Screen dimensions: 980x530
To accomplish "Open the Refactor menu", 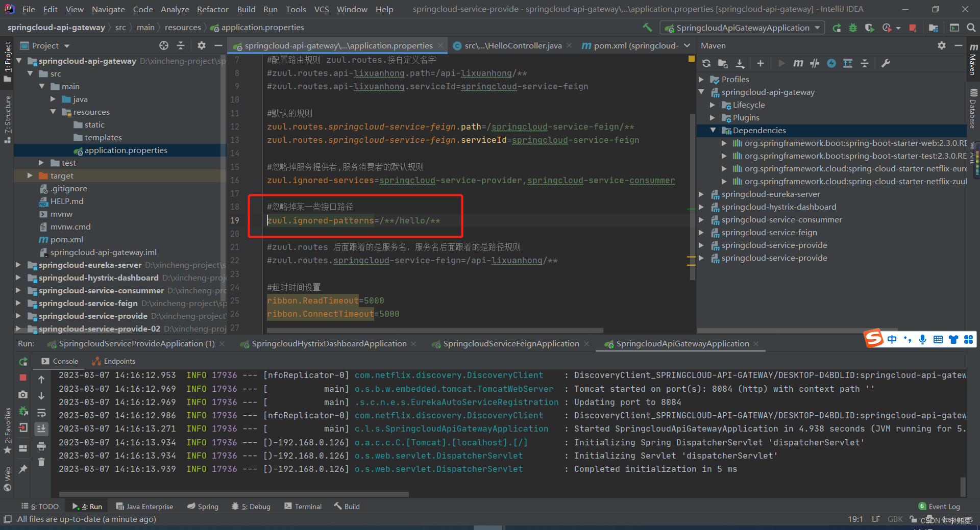I will 212,9.
